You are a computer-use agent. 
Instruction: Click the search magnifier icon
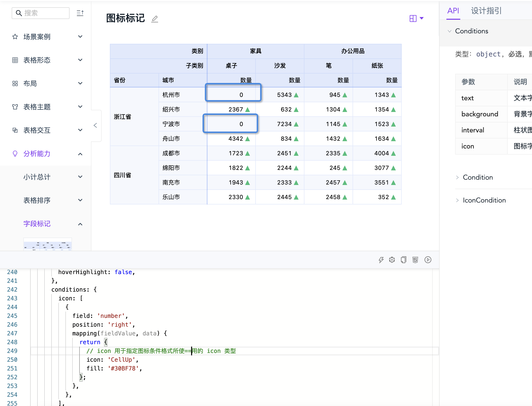[19, 13]
